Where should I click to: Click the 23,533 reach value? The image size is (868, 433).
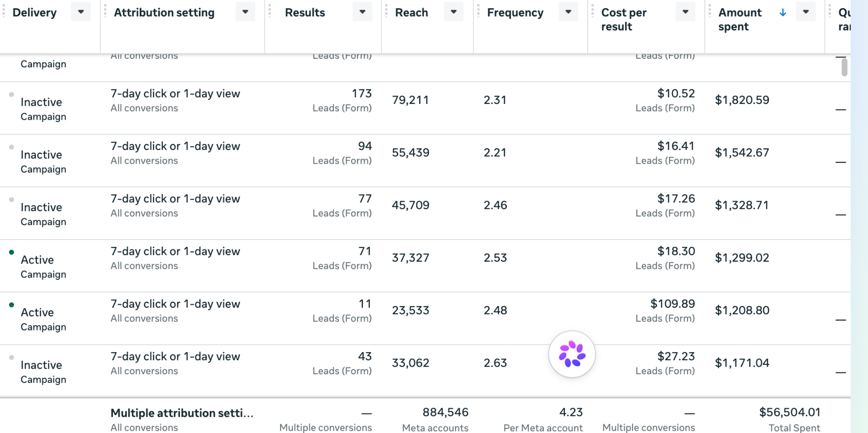(410, 310)
